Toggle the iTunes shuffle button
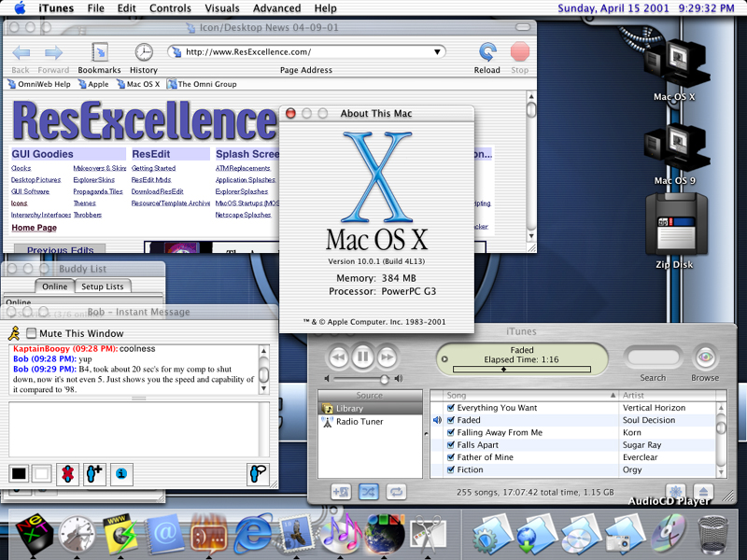Viewport: 747px width, 560px height. pyautogui.click(x=368, y=491)
